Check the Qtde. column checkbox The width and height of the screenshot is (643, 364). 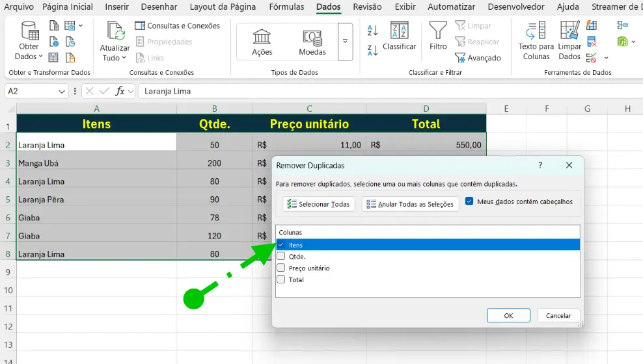(x=281, y=256)
